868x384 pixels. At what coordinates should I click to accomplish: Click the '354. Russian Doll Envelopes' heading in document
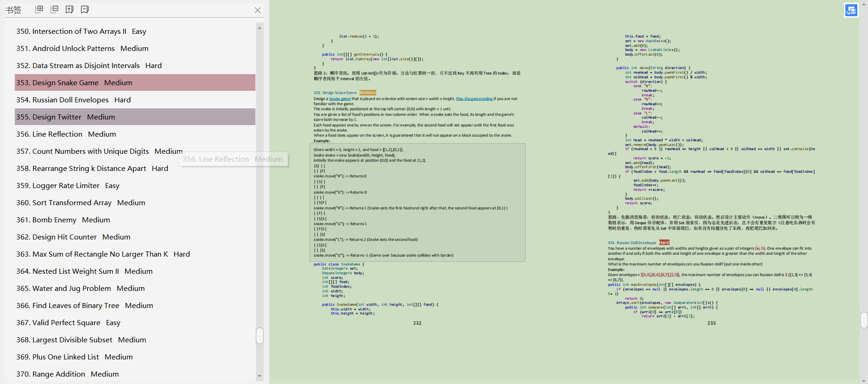point(632,243)
